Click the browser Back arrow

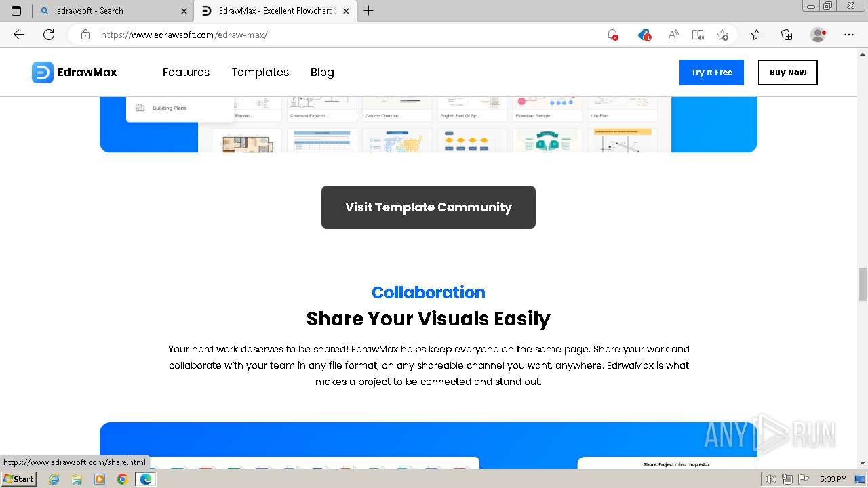click(x=19, y=35)
